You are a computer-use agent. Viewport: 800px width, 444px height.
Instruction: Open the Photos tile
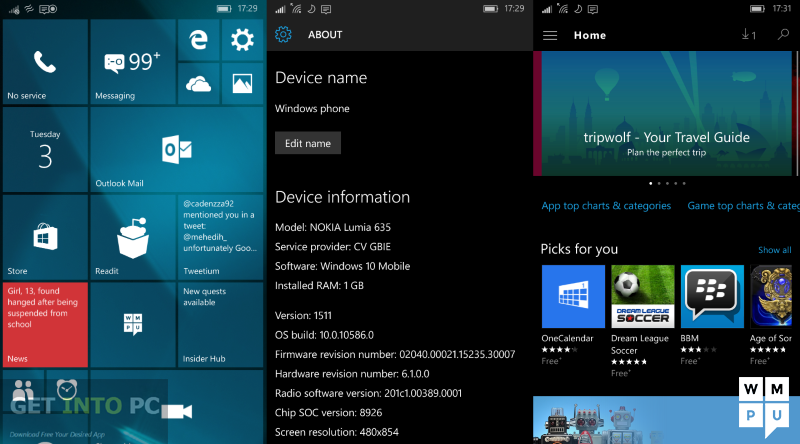pos(242,84)
